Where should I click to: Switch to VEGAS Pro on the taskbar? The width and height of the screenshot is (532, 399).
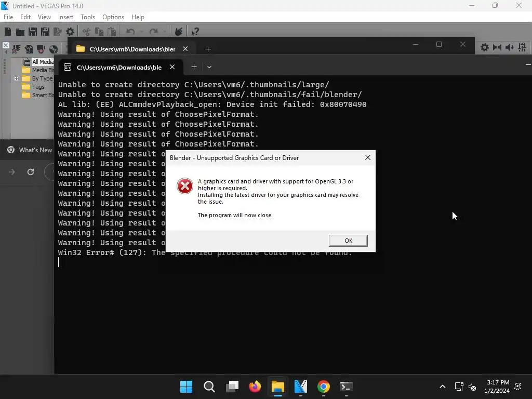(301, 387)
